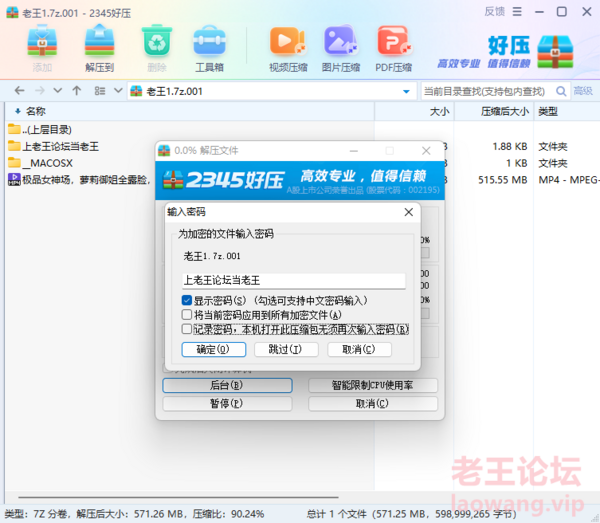Click the 暂停(P) pause button
Image resolution: width=600 pixels, height=523 pixels.
click(227, 404)
